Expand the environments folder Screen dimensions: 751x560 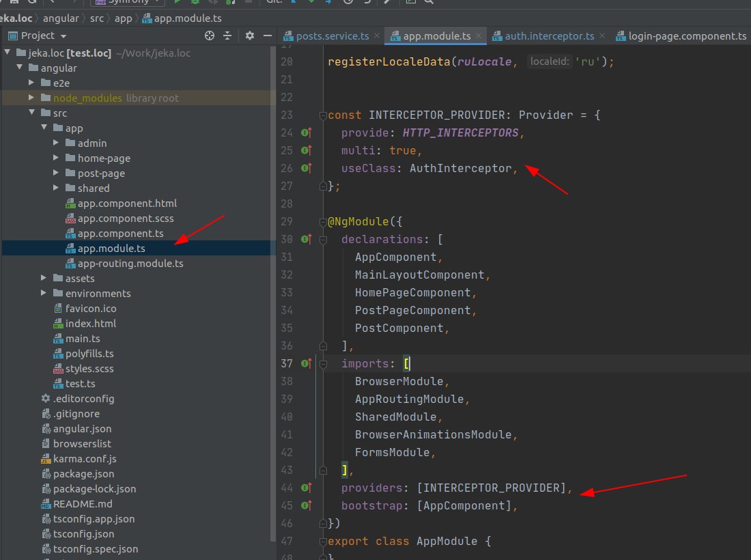point(44,293)
